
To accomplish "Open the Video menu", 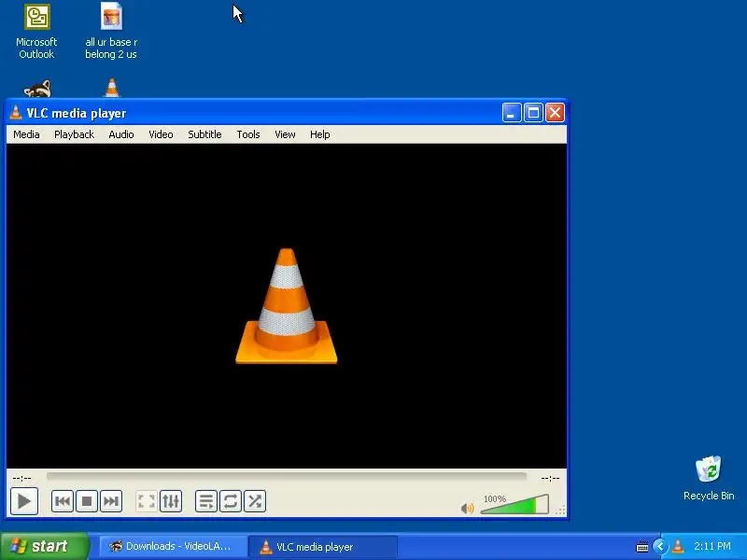I will pyautogui.click(x=161, y=134).
